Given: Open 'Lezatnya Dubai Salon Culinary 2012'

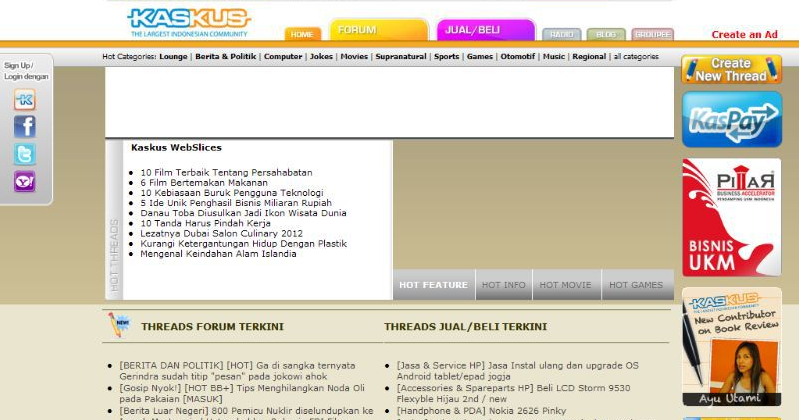Looking at the screenshot, I should coord(222,233).
